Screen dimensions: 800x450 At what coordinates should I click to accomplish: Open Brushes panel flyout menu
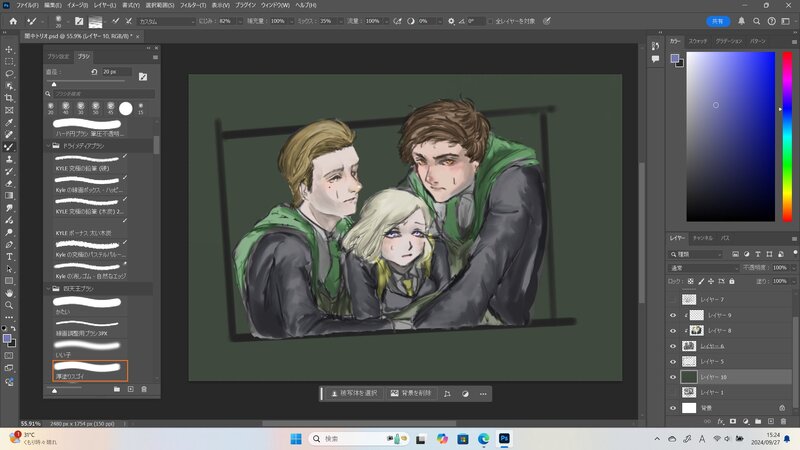click(155, 57)
